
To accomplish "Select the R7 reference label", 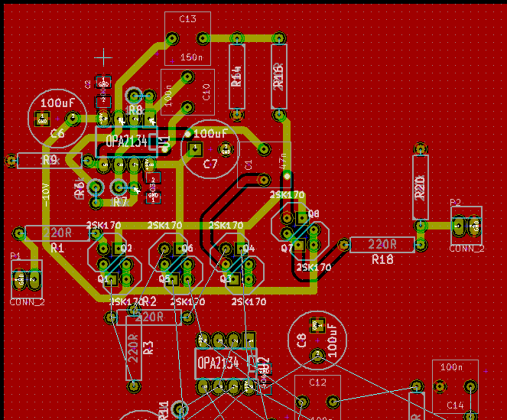I will point(120,203).
